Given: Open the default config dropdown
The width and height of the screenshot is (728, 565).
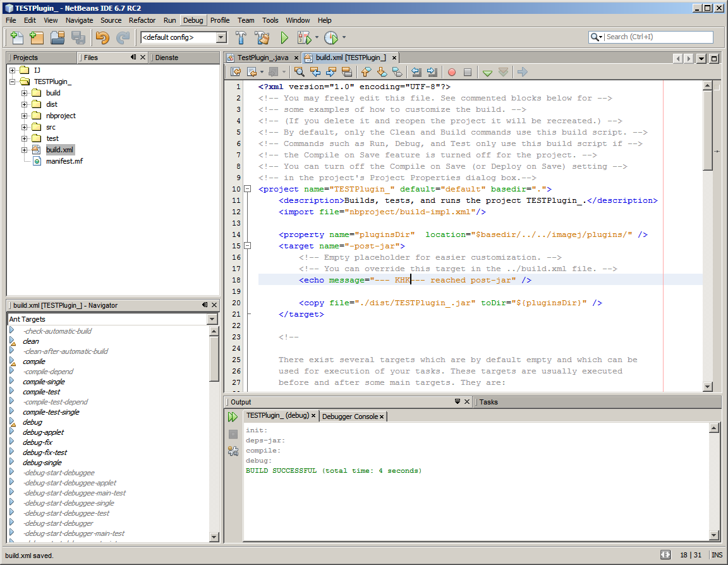Looking at the screenshot, I should tap(221, 37).
